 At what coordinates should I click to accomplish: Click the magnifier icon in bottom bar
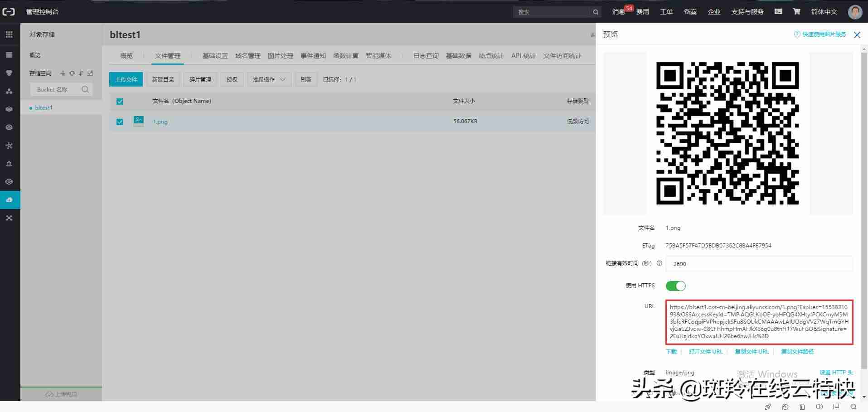[x=853, y=407]
